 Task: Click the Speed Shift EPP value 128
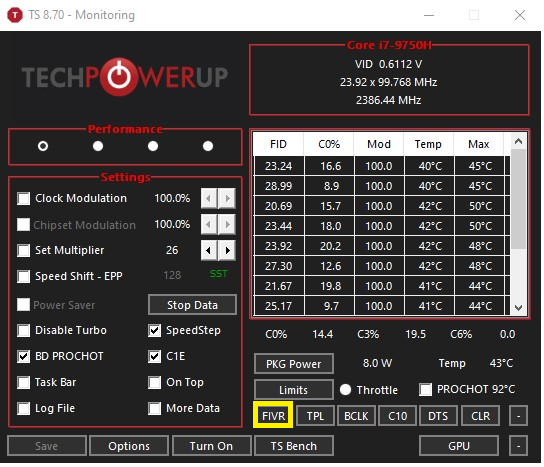[172, 275]
